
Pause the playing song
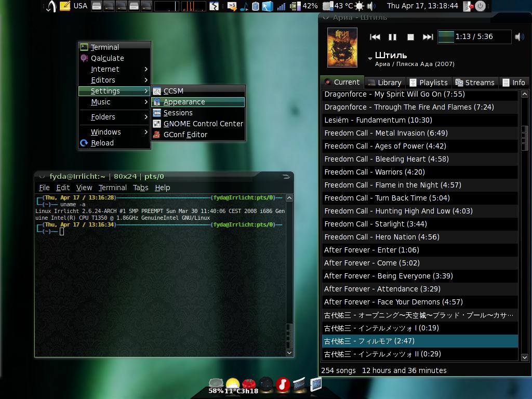click(392, 37)
